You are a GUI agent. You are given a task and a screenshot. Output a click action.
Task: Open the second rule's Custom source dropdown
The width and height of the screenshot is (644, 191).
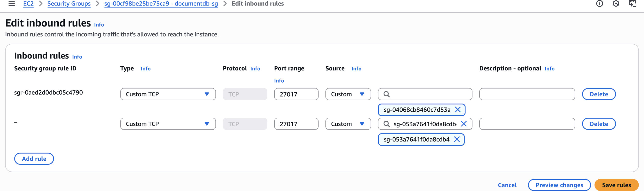(x=348, y=124)
